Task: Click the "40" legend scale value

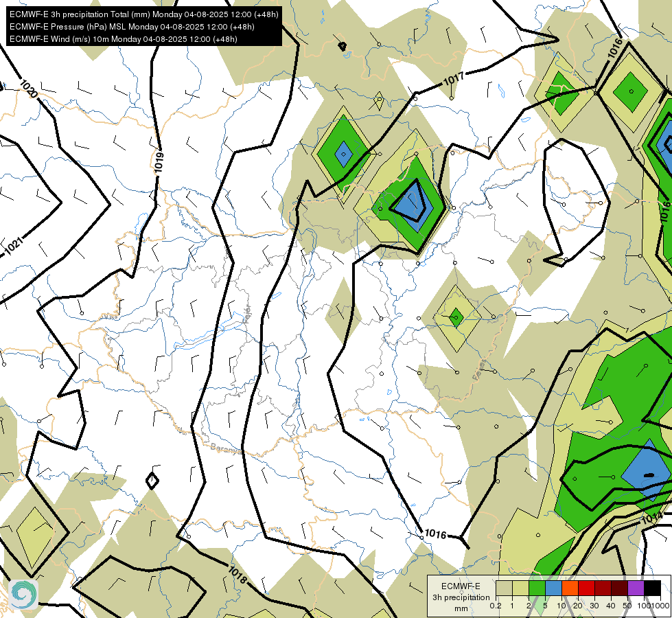Action: click(x=611, y=606)
